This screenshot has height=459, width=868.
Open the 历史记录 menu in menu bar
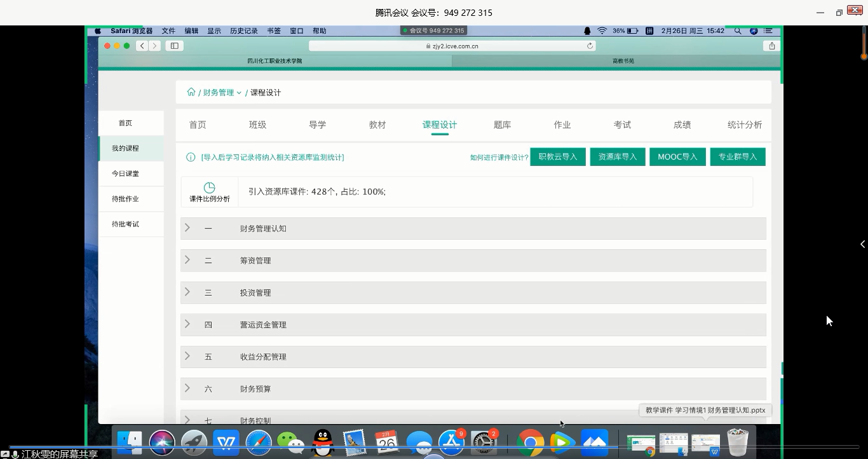pyautogui.click(x=243, y=31)
